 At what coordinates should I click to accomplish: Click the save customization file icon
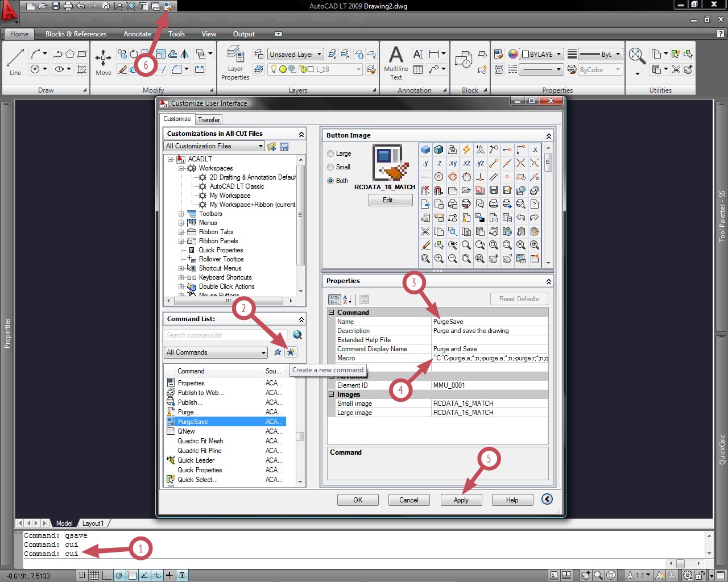click(284, 147)
